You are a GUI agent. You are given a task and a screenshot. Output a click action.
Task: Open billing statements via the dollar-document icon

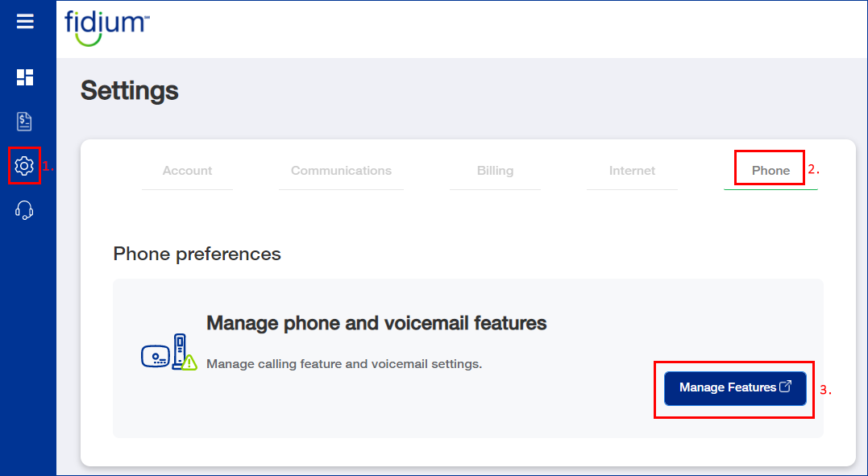24,121
